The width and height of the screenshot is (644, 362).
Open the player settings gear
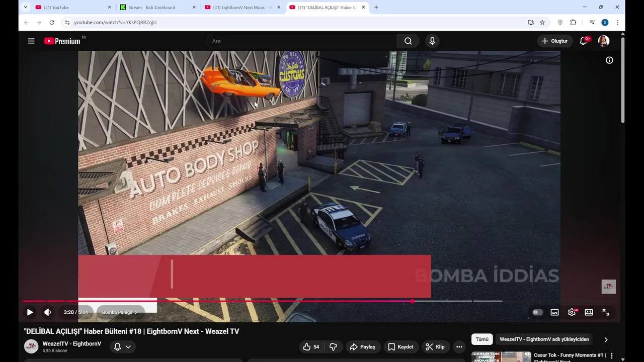572,312
